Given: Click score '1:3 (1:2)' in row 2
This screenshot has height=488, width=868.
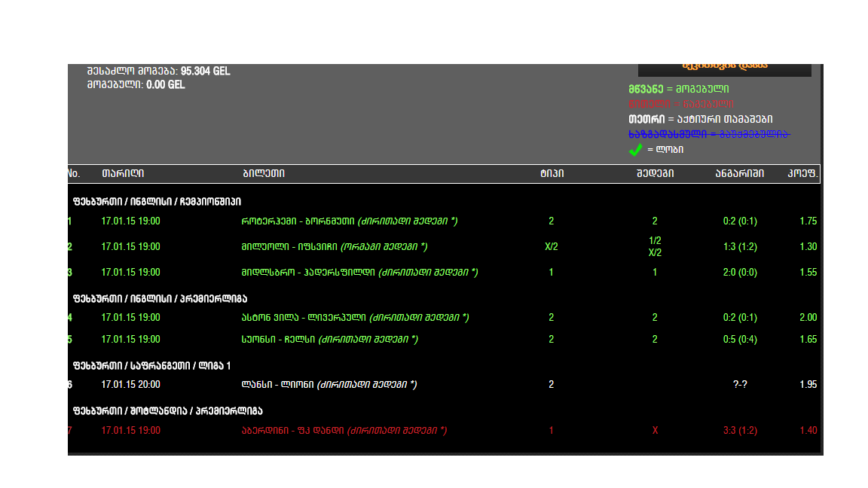Looking at the screenshot, I should 740,247.
